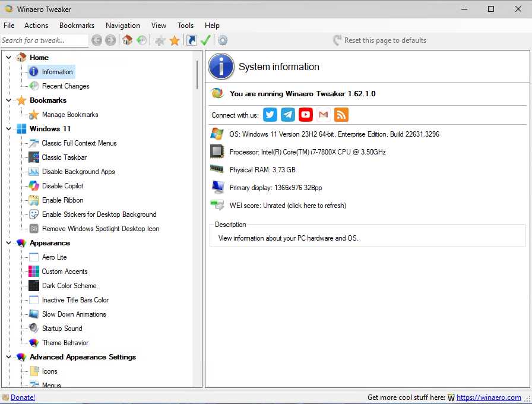Screen dimensions: 532x404
Task: Collapse the Appearance section
Action: tap(8, 242)
